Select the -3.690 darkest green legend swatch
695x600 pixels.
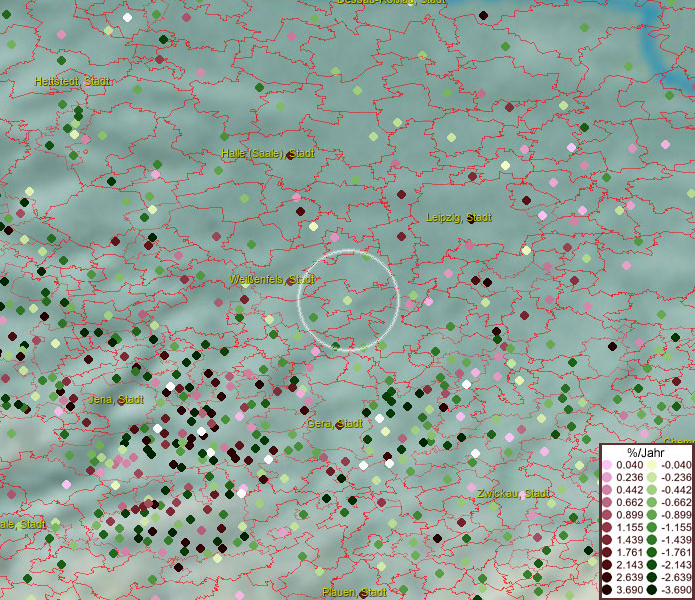653,591
